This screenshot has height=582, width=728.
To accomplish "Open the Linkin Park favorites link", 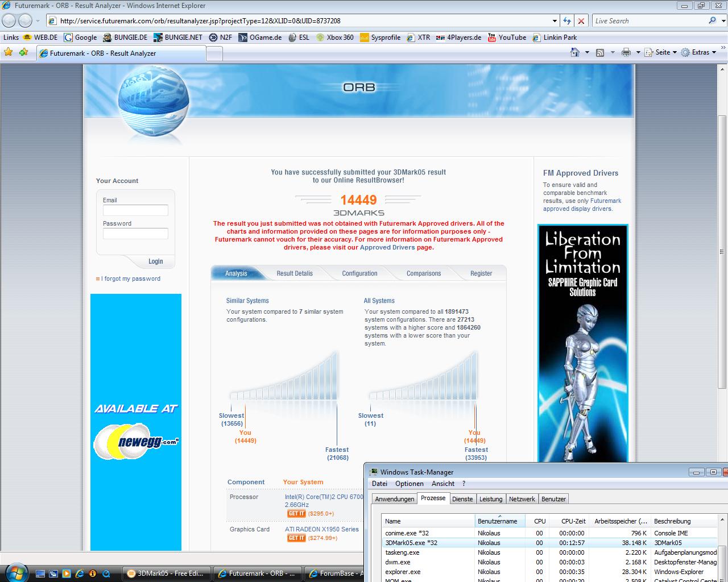I will pyautogui.click(x=555, y=38).
